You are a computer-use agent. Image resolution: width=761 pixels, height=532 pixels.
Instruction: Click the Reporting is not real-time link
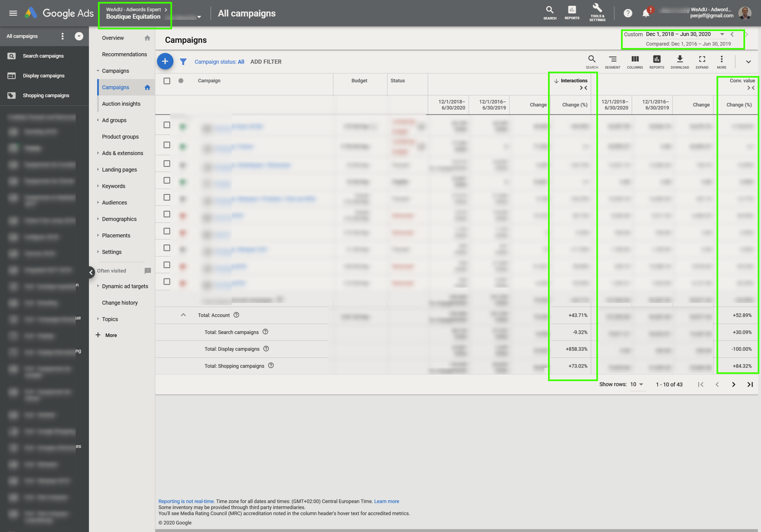point(186,501)
